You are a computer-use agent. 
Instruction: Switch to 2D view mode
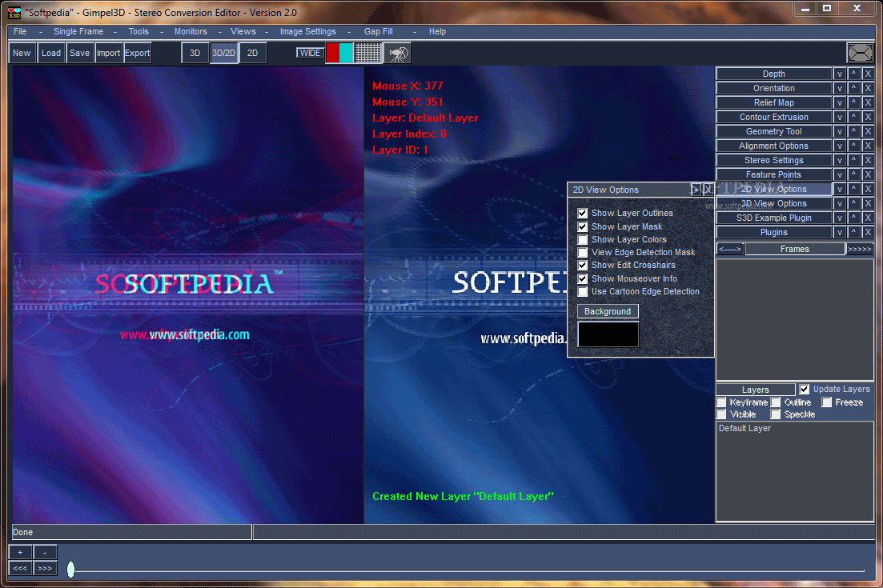coord(252,53)
